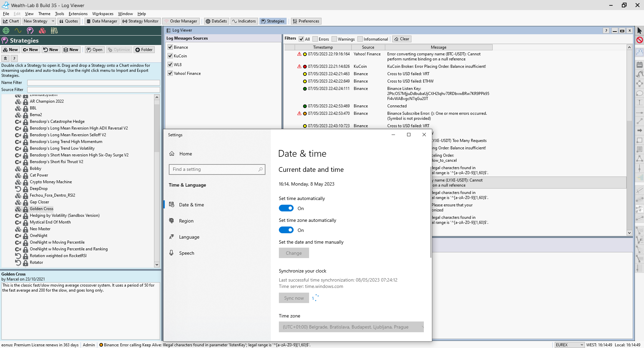Select Region in Settings sidebar
Screen dimensions: 644x348
pos(186,221)
